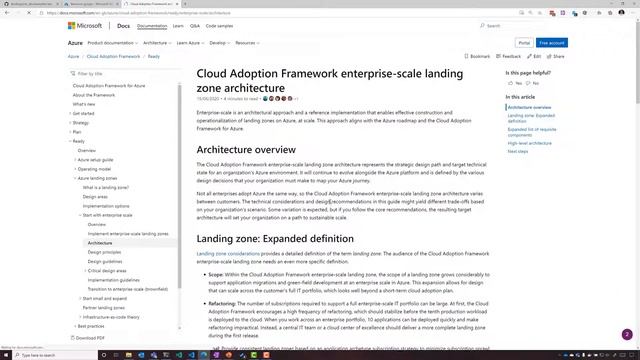640x360 pixels.
Task: Expand Start small and expand node
Action: (80, 299)
